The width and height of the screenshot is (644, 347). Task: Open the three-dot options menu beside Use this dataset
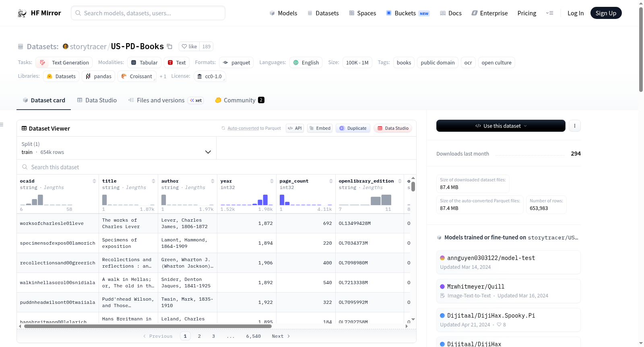coord(574,126)
